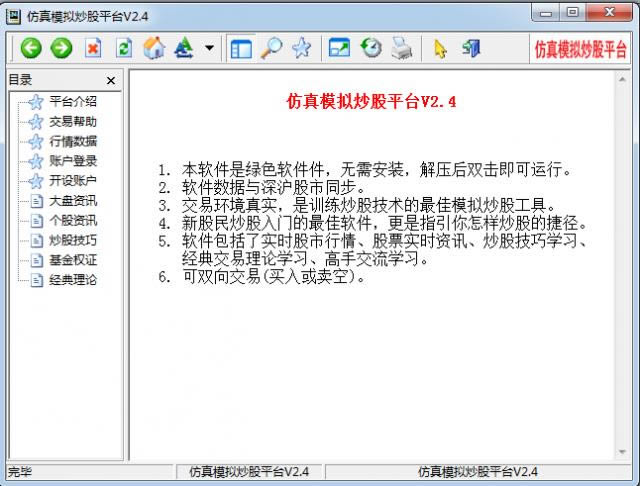
Task: Open 交易帮助 in the directory tree
Action: (73, 121)
